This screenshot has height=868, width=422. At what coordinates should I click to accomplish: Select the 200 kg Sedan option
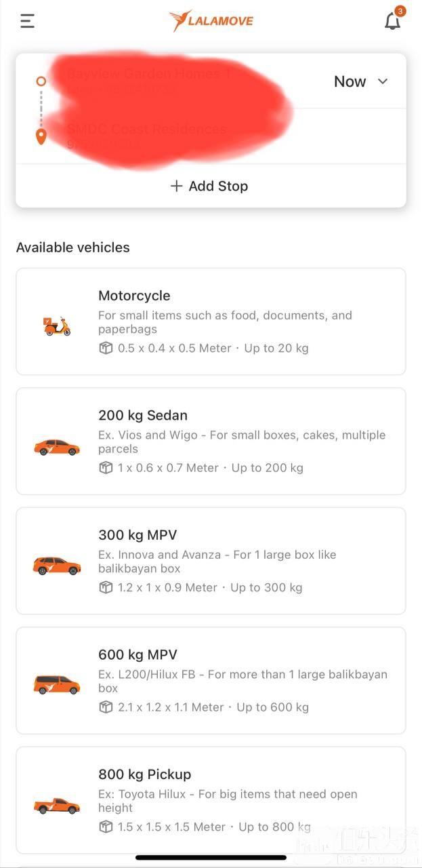click(211, 441)
